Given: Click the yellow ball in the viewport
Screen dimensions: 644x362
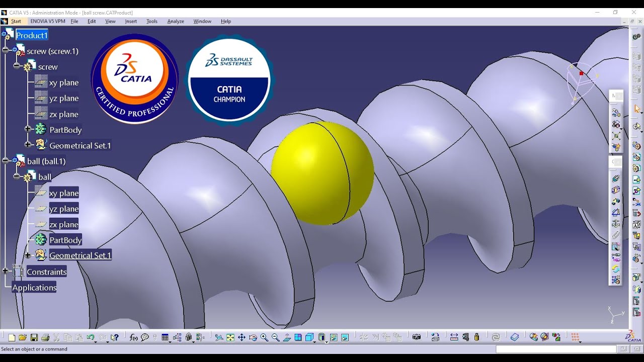Looking at the screenshot, I should (322, 172).
